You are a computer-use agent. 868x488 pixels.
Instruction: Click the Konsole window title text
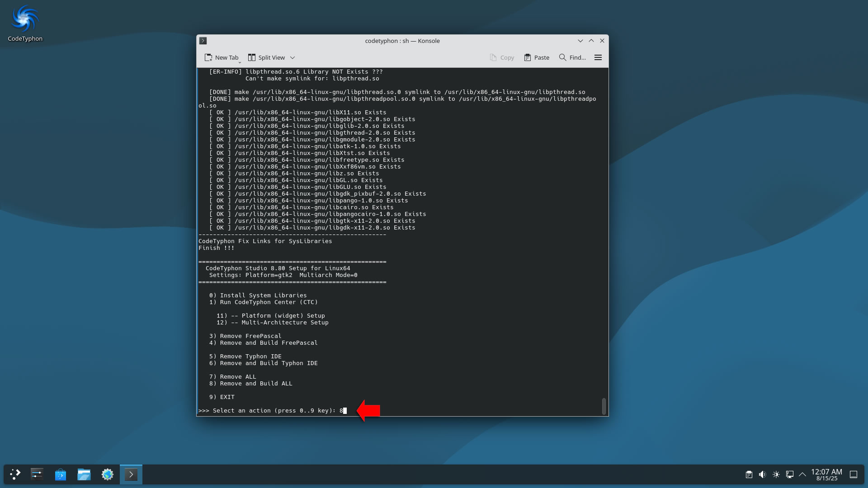point(402,41)
